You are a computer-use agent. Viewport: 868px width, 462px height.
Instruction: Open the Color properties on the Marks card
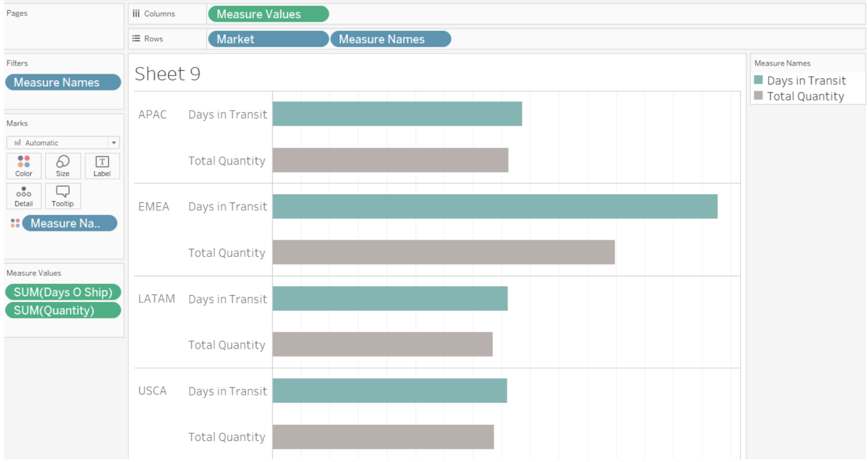pyautogui.click(x=23, y=165)
